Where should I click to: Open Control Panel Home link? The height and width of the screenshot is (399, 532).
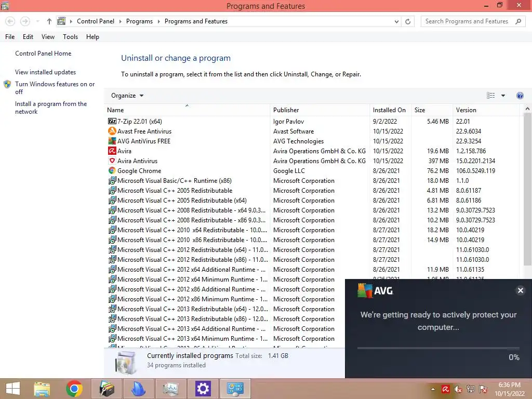[x=43, y=54]
